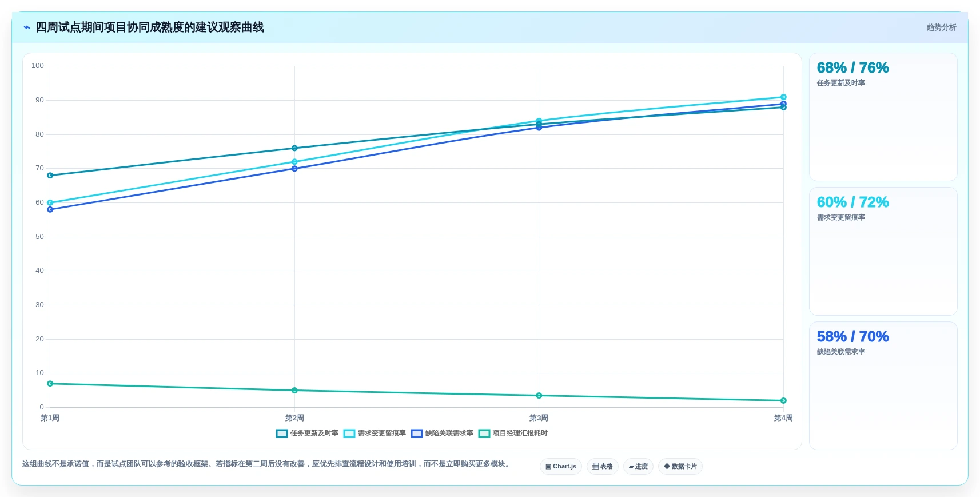The width and height of the screenshot is (980, 497).
Task: Toggle the 缺陷关联需求率 legend series
Action: coord(442,434)
